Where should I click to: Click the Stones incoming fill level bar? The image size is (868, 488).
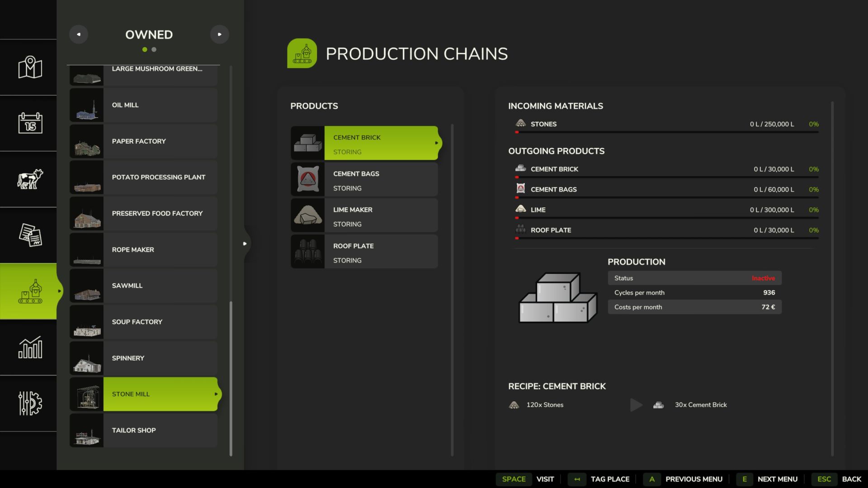pyautogui.click(x=666, y=132)
